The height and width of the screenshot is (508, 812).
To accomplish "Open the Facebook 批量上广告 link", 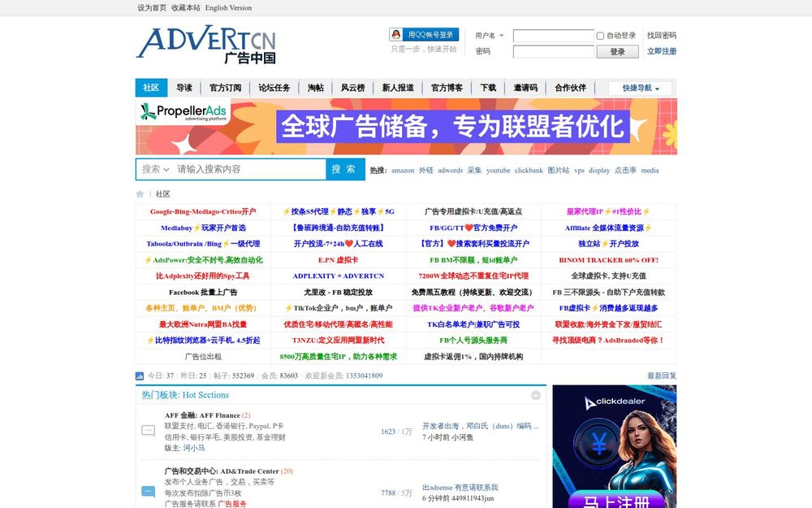I will tap(203, 292).
